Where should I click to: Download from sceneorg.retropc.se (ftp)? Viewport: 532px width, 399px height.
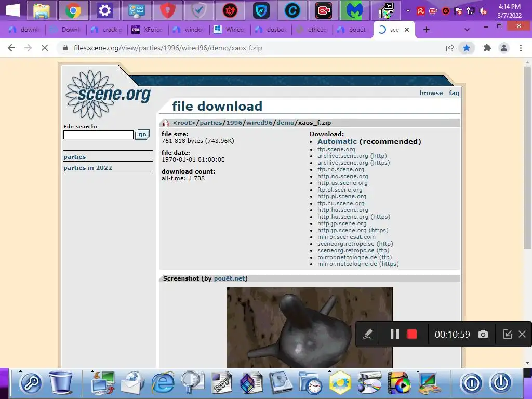point(353,250)
